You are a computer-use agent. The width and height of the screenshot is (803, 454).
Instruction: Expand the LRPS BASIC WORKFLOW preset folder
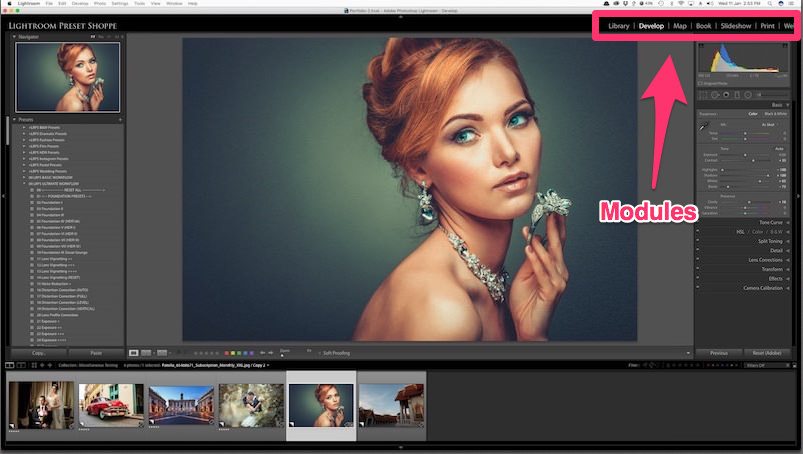[x=24, y=178]
